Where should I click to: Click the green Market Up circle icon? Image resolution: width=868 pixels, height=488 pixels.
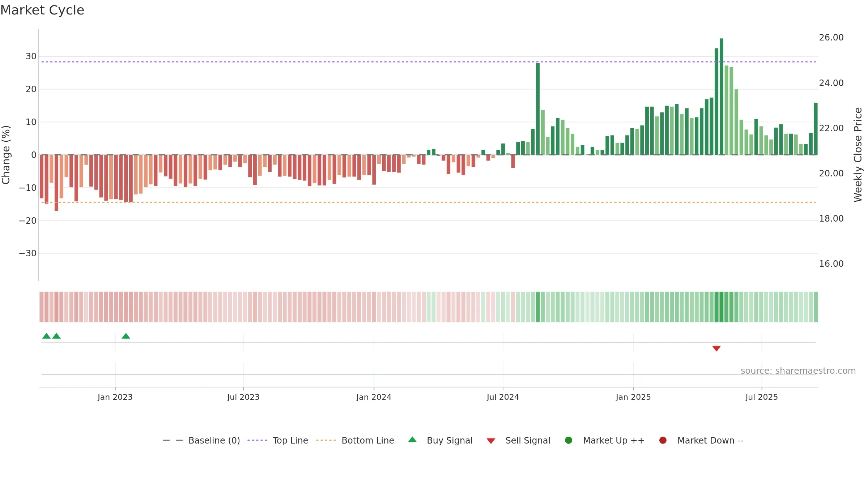pos(569,440)
